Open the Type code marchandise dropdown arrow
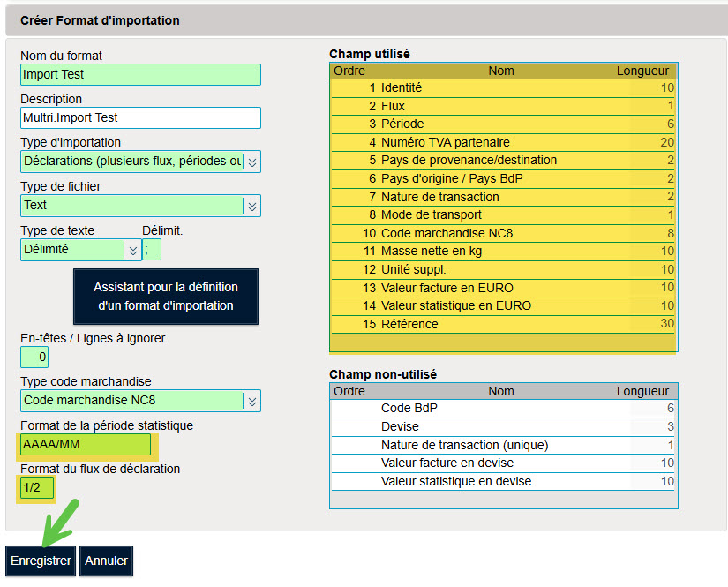Screen dimensions: 728x587 pos(252,402)
